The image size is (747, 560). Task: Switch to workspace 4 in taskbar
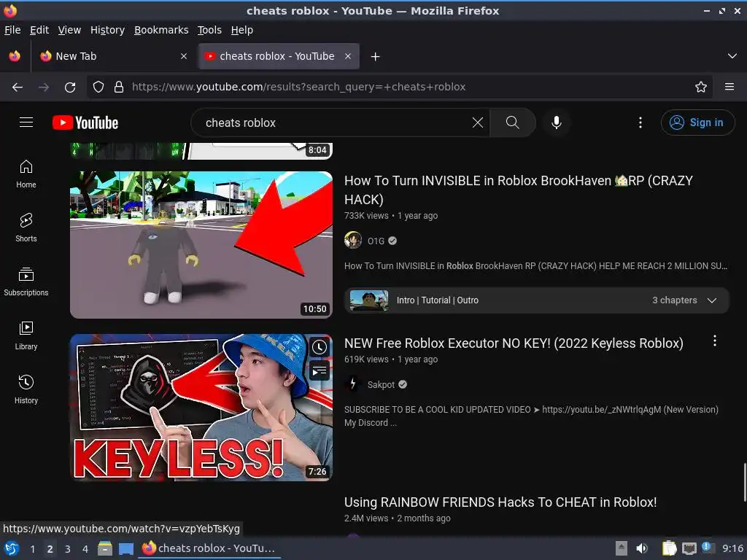pyautogui.click(x=85, y=548)
